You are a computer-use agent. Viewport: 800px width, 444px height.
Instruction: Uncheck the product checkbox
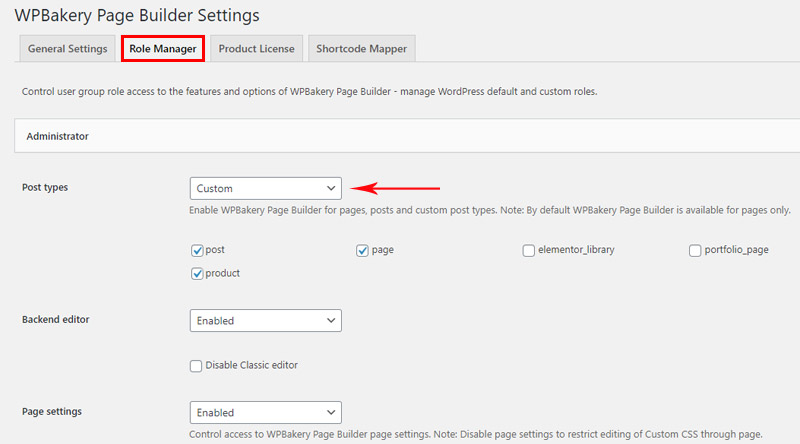pyautogui.click(x=197, y=274)
